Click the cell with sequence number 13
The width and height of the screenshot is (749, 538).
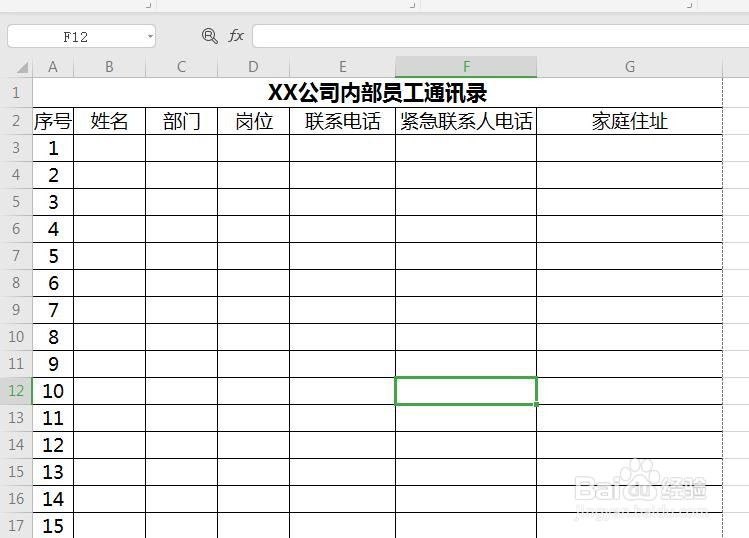pos(53,472)
